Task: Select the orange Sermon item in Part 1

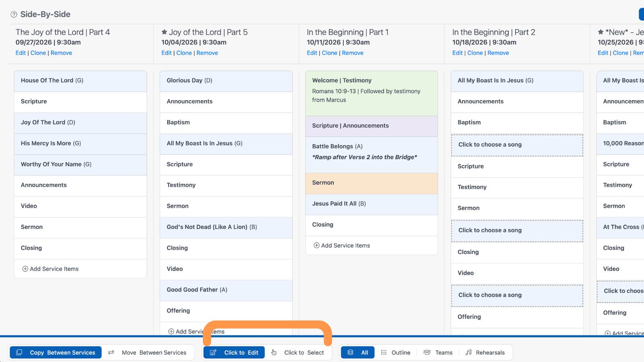Action: pyautogui.click(x=372, y=183)
